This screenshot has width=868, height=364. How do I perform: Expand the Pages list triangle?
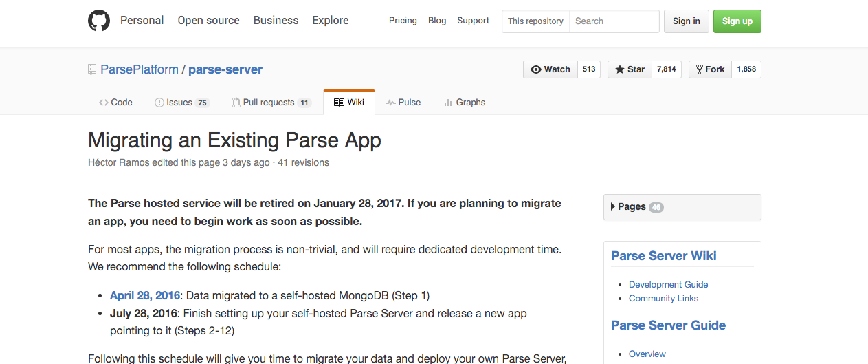[x=613, y=206]
